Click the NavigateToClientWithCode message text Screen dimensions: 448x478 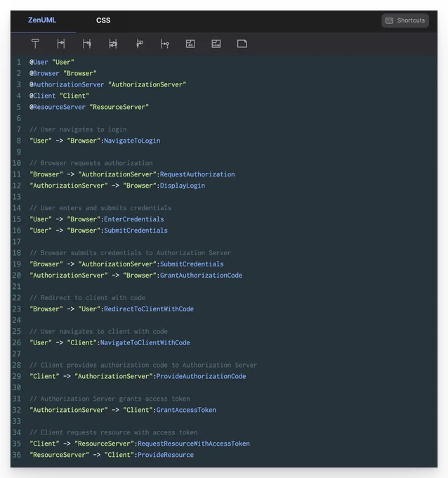coord(145,342)
